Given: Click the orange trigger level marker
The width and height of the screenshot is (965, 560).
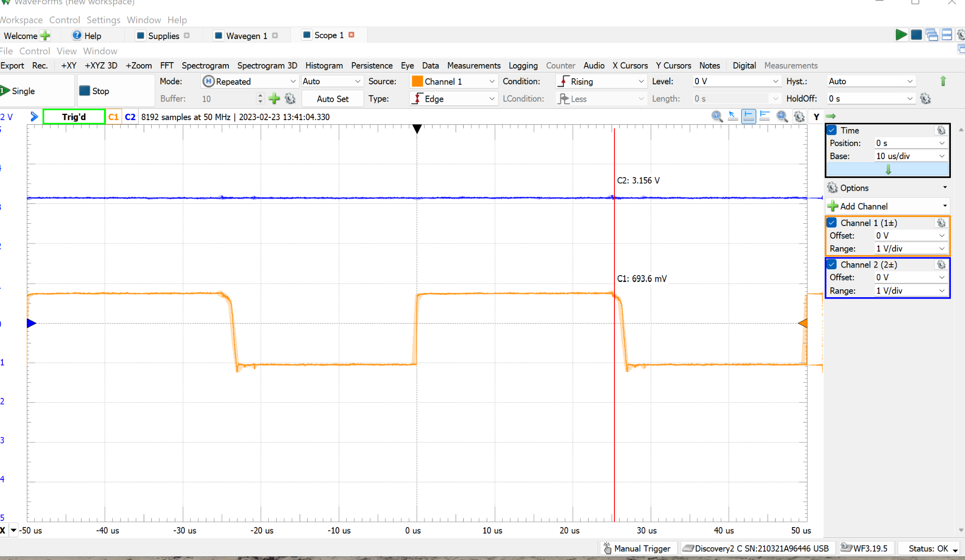Looking at the screenshot, I should coord(803,323).
